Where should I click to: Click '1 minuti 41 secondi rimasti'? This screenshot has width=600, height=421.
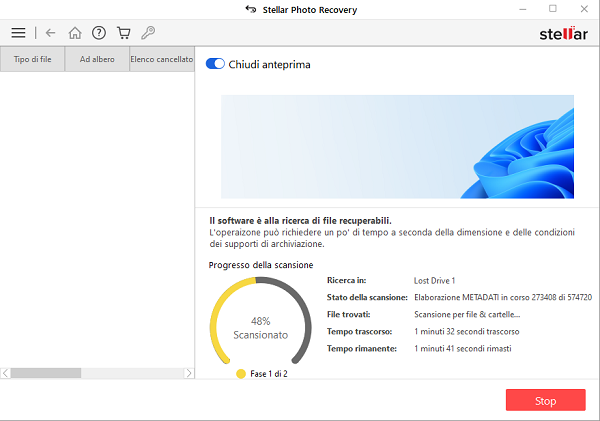(463, 349)
